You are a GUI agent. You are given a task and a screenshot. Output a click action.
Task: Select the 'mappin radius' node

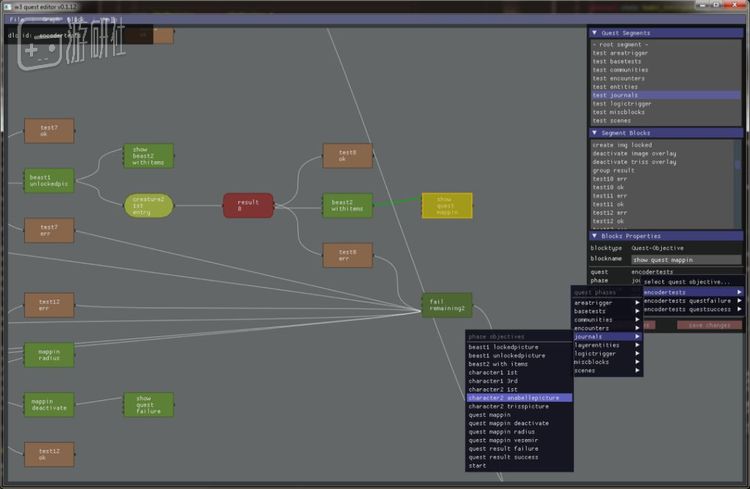49,354
